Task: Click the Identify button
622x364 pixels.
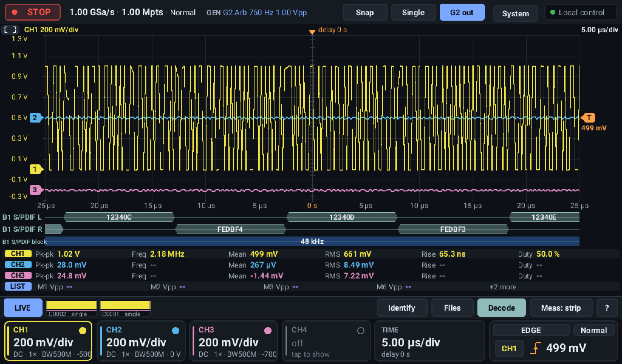Action: tap(402, 308)
